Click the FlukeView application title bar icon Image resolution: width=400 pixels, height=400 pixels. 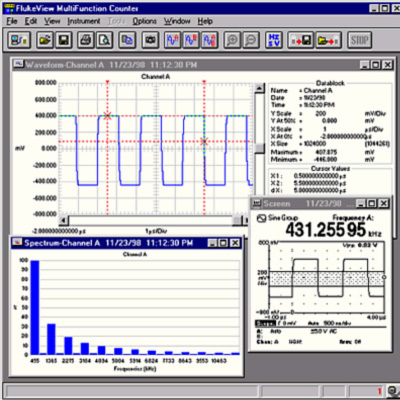[x=9, y=8]
